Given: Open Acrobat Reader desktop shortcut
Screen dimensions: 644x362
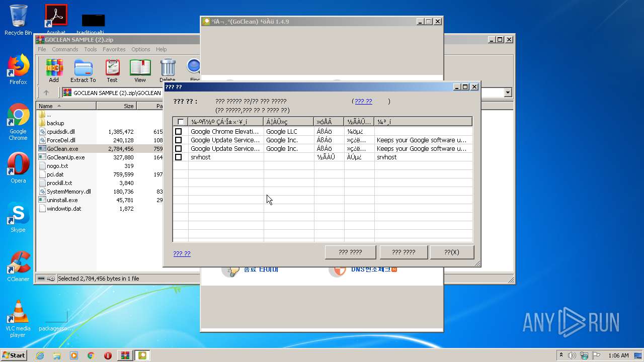Looking at the screenshot, I should (x=56, y=20).
